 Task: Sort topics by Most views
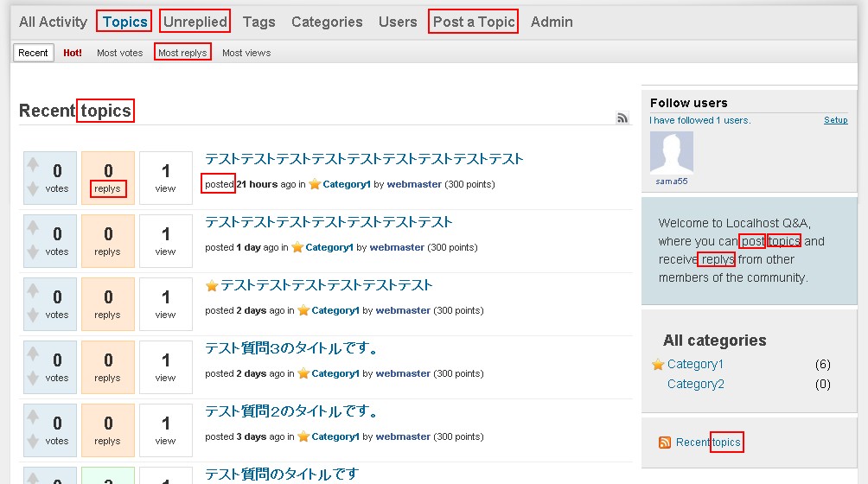tap(246, 53)
